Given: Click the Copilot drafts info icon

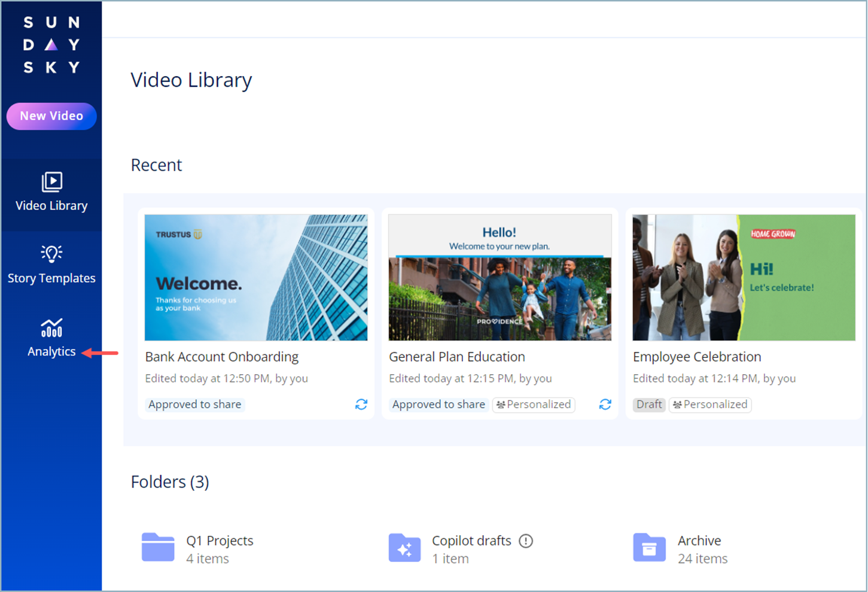Looking at the screenshot, I should (526, 541).
